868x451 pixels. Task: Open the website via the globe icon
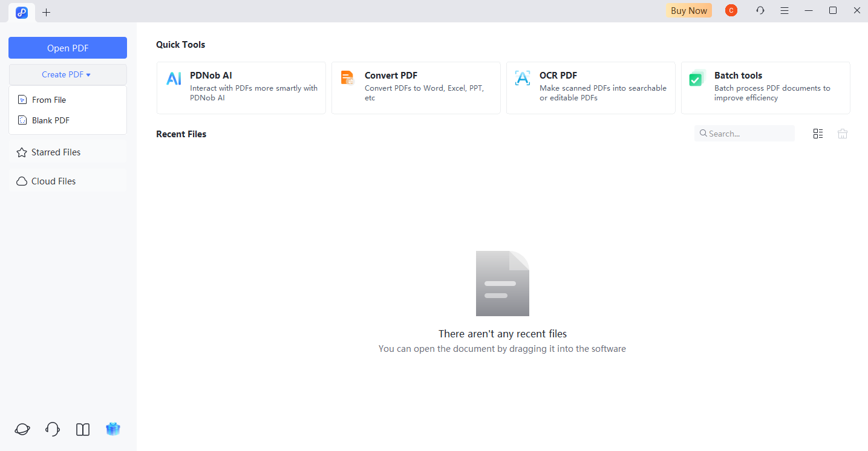[22, 429]
